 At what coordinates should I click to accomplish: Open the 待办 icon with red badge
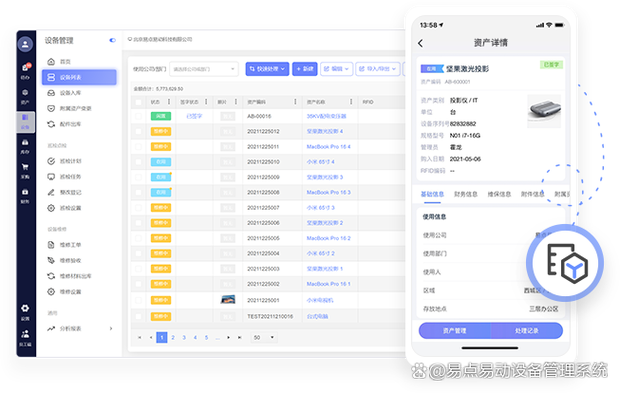[x=25, y=71]
